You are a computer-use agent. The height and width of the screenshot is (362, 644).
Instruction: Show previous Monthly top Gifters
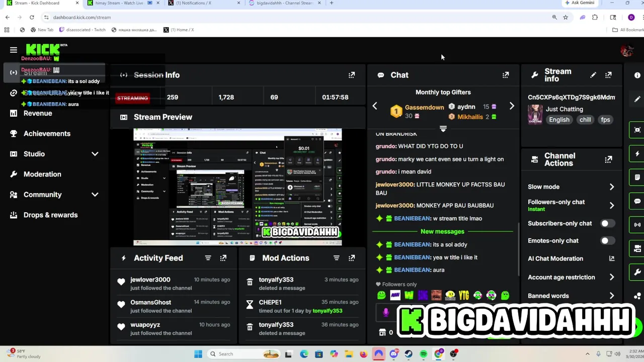click(374, 106)
